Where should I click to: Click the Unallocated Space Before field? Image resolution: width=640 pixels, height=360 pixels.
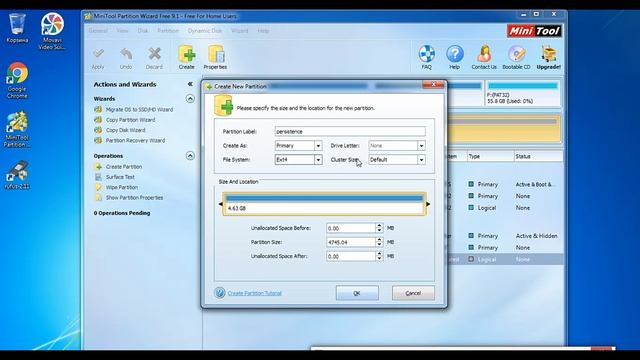pyautogui.click(x=351, y=228)
